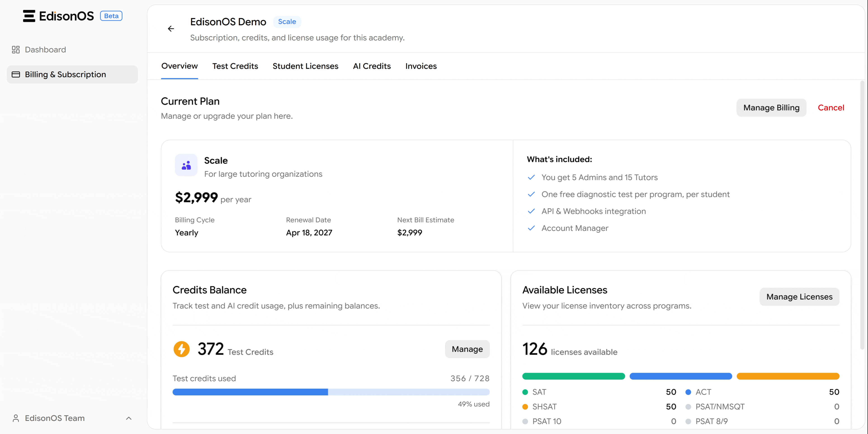Click the green SAT license bar segment

click(573, 376)
